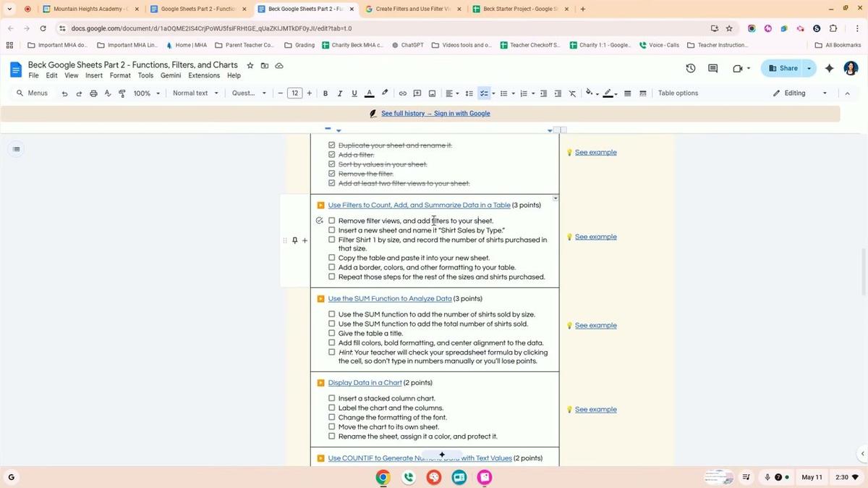The height and width of the screenshot is (488, 868).
Task: Open the Gemini menu
Action: click(x=171, y=75)
